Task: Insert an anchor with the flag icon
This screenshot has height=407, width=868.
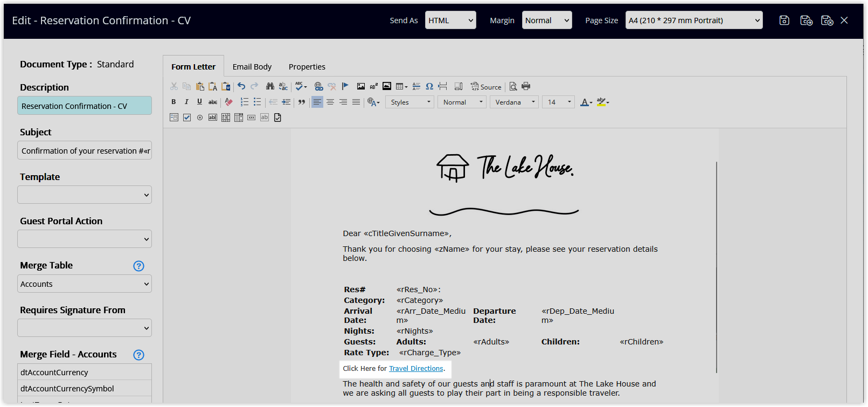Action: (x=345, y=86)
